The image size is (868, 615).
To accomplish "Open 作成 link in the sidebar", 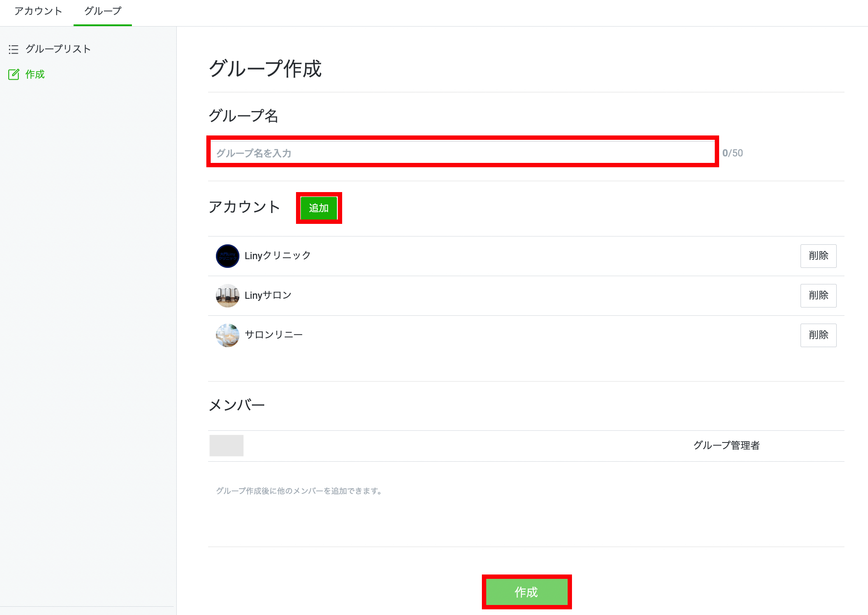I will 35,74.
